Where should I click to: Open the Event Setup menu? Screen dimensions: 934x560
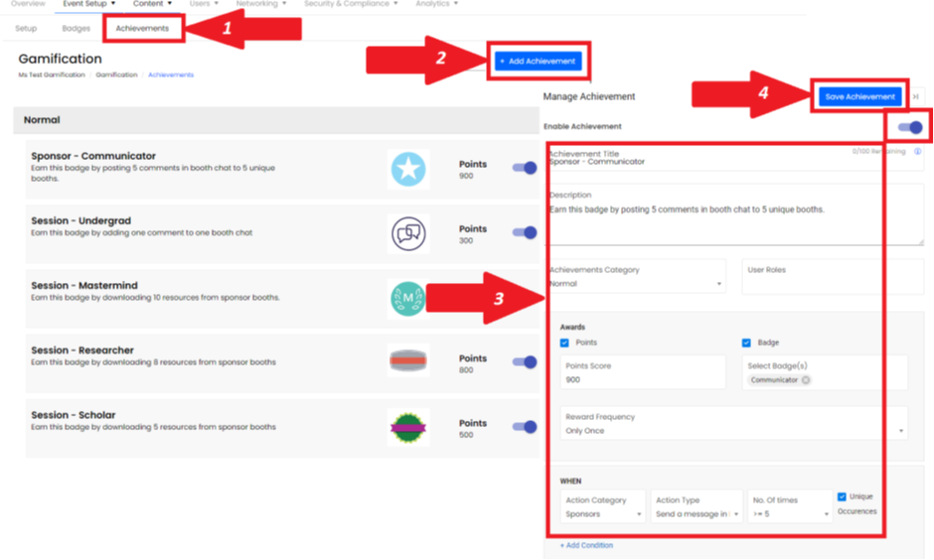point(89,4)
